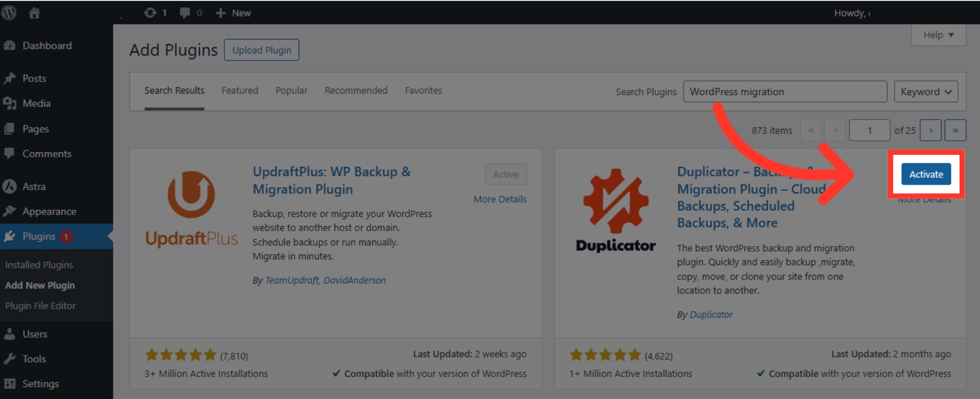Go to next page of results
This screenshot has width=980, height=399.
[930, 130]
